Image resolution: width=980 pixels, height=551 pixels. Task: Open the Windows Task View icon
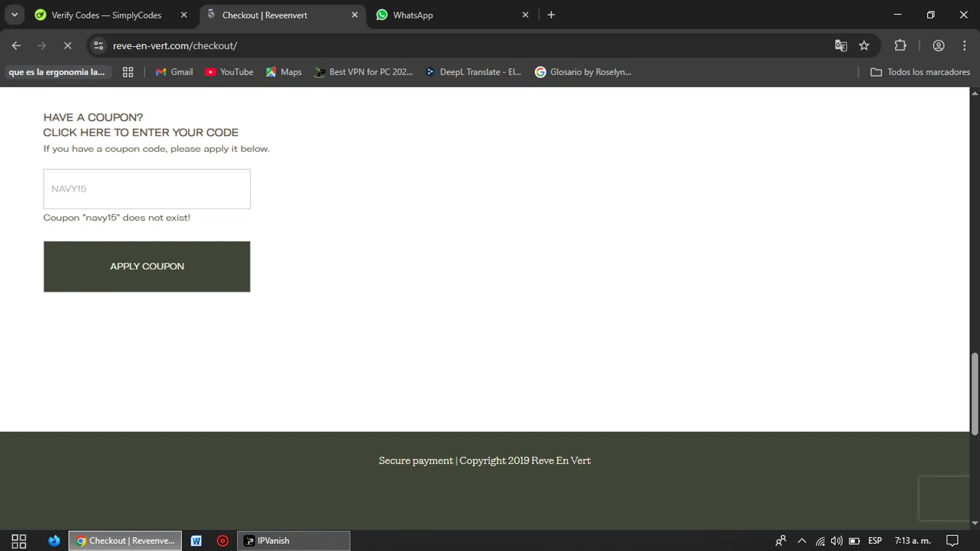pyautogui.click(x=19, y=541)
